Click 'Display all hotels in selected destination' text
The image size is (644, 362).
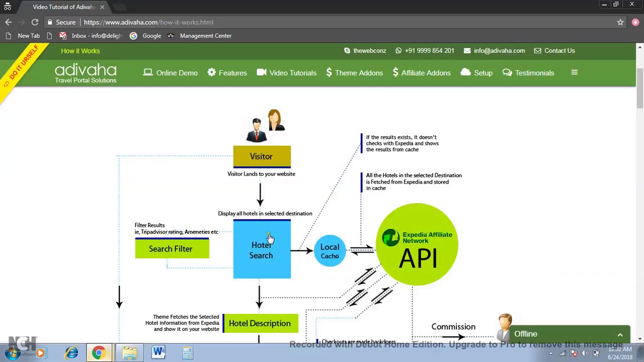[265, 214]
